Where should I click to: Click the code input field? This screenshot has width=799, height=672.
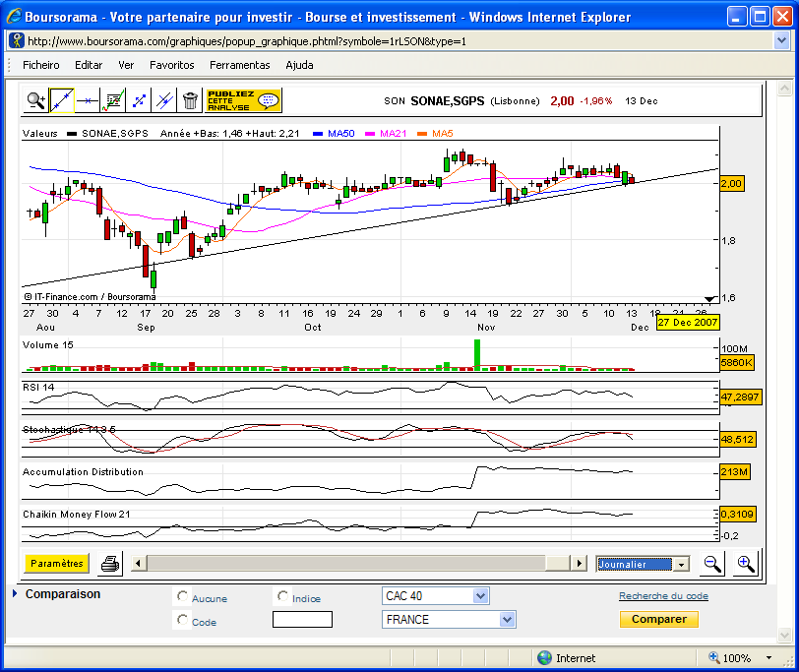click(303, 620)
